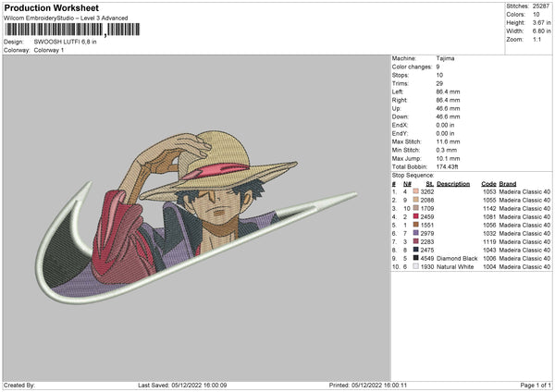Click the Stitches value '25287'
The height and width of the screenshot is (392, 555).
[541, 6]
